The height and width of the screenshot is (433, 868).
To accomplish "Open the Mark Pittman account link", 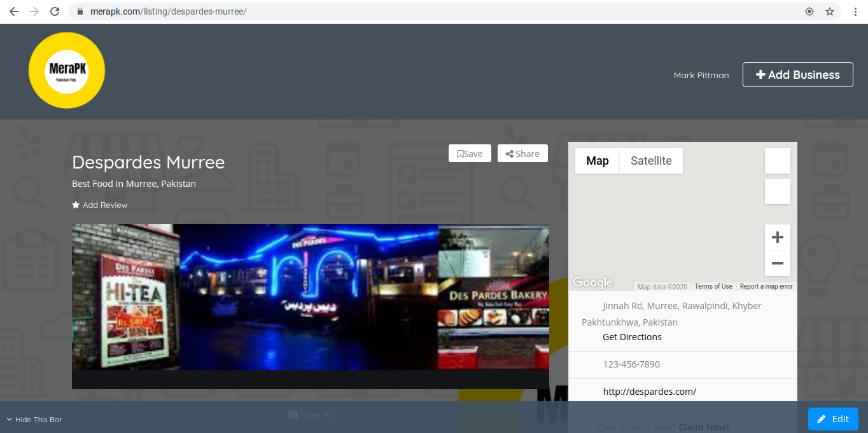I will coord(701,75).
